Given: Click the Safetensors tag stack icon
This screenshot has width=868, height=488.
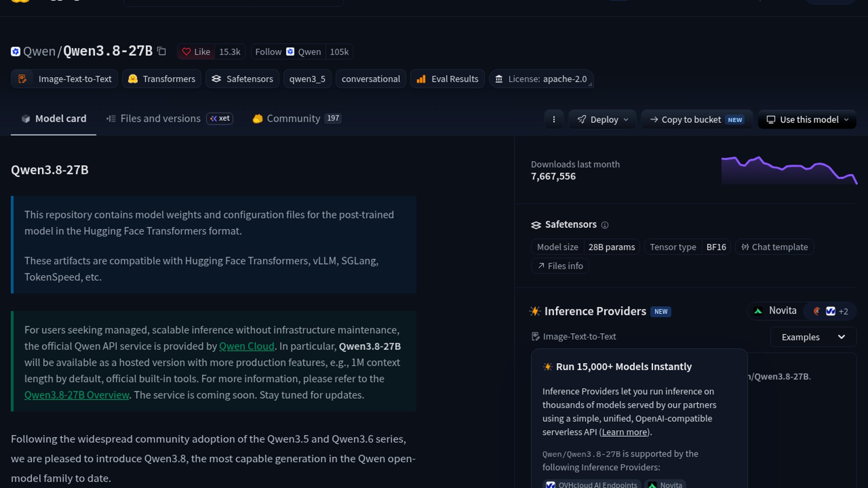Looking at the screenshot, I should coord(216,79).
